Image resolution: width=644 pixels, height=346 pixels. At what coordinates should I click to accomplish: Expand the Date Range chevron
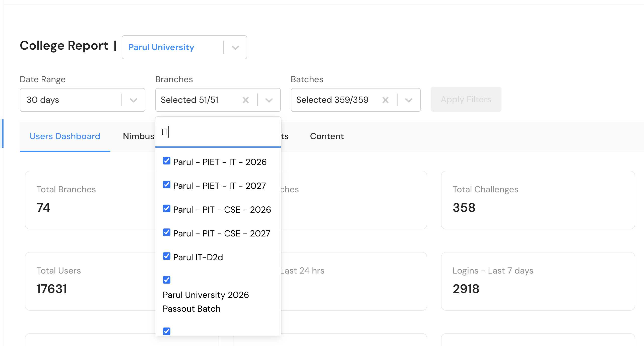[x=133, y=100]
